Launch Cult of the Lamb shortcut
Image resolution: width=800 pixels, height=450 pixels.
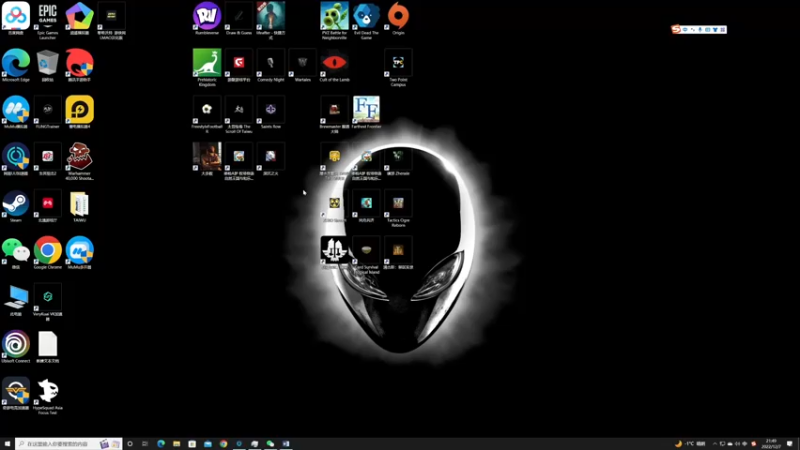coord(334,65)
